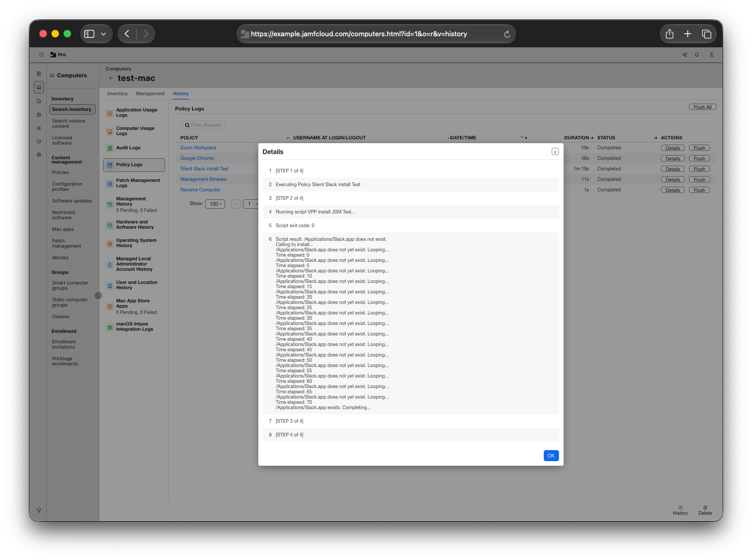Select the Computers icon in the left rail
This screenshot has width=752, height=560.
(x=39, y=87)
